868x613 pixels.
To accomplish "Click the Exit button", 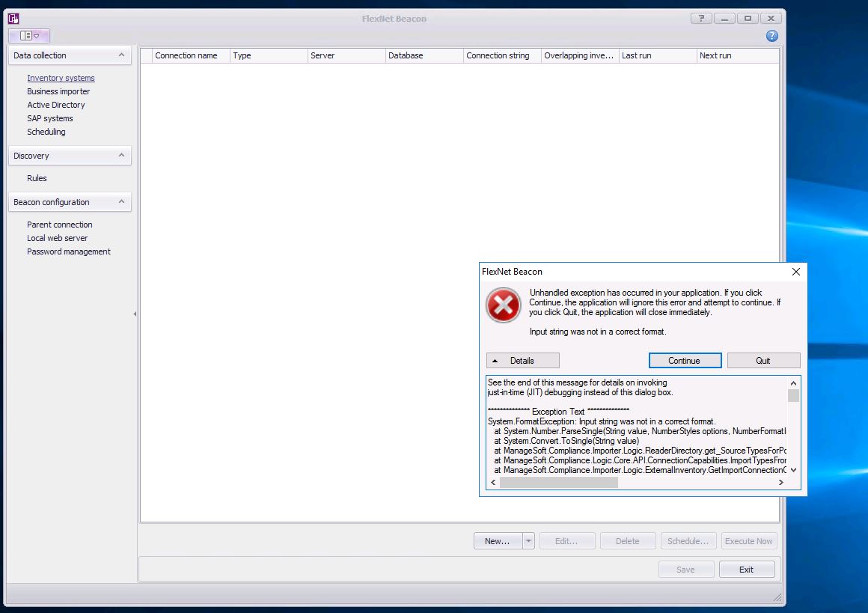I will 746,570.
